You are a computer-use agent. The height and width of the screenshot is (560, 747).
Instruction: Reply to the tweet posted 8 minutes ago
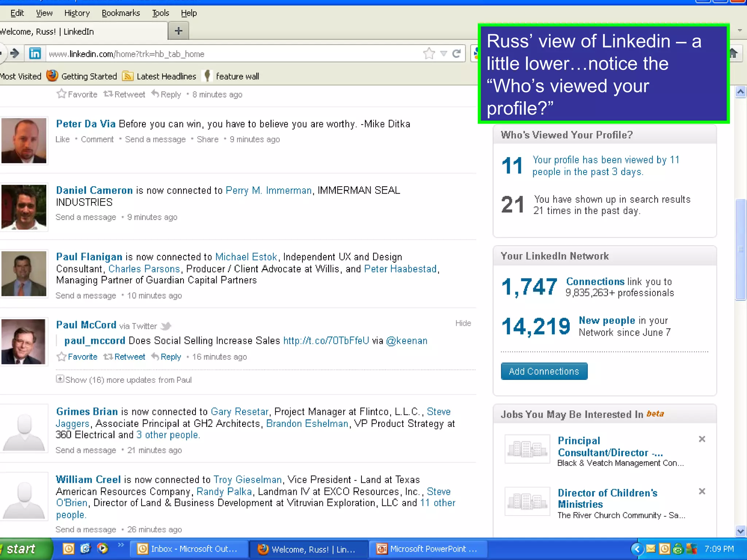[x=166, y=94]
